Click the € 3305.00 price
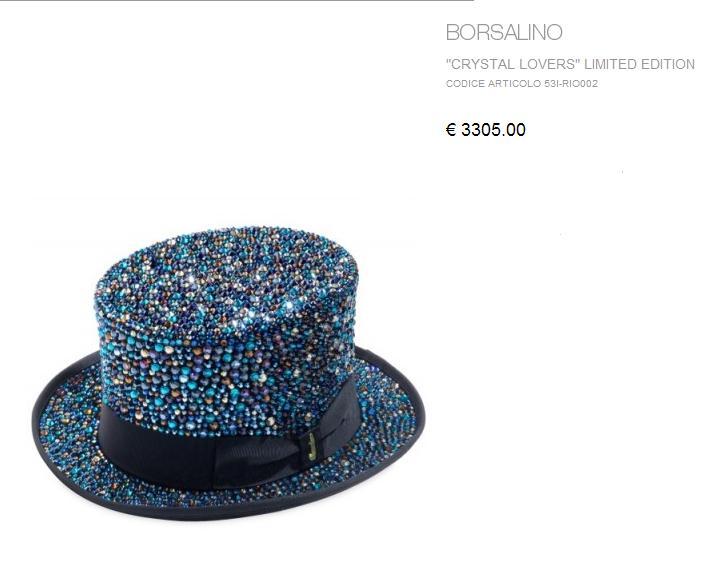Viewport: 714px width, 586px height. point(486,129)
